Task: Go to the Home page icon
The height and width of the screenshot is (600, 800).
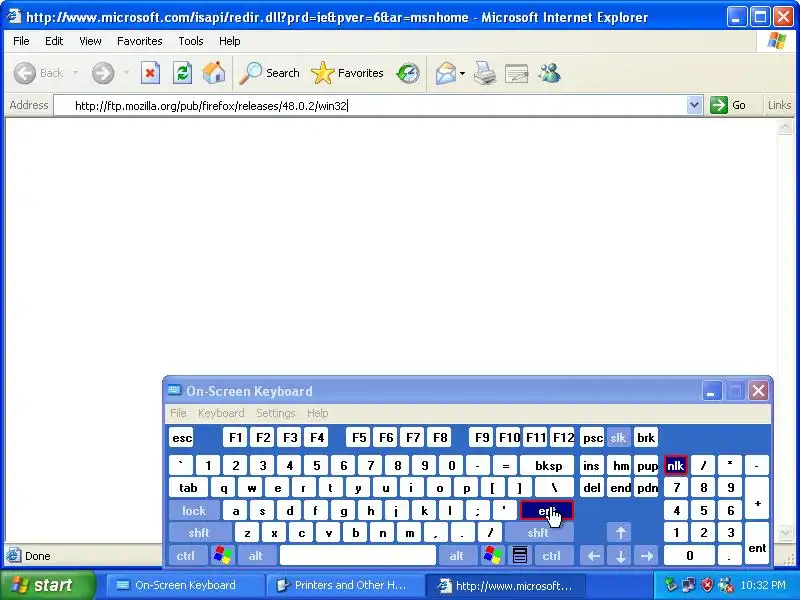Action: (214, 73)
